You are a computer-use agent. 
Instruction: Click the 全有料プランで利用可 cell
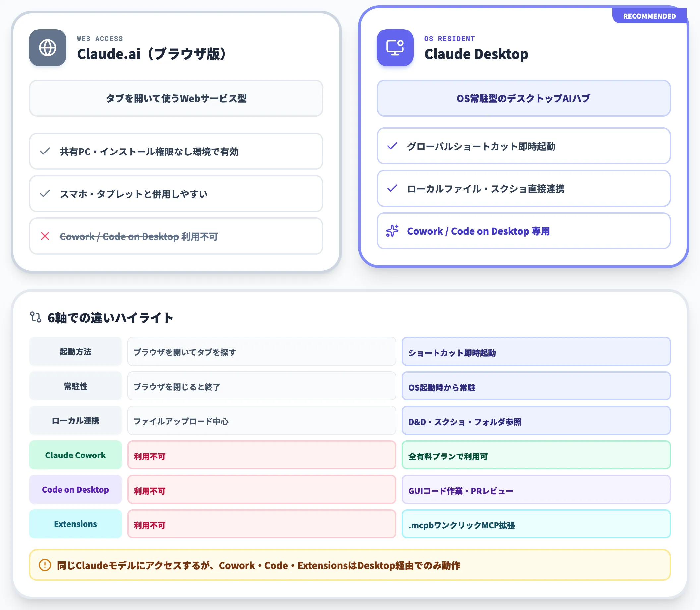pyautogui.click(x=536, y=455)
